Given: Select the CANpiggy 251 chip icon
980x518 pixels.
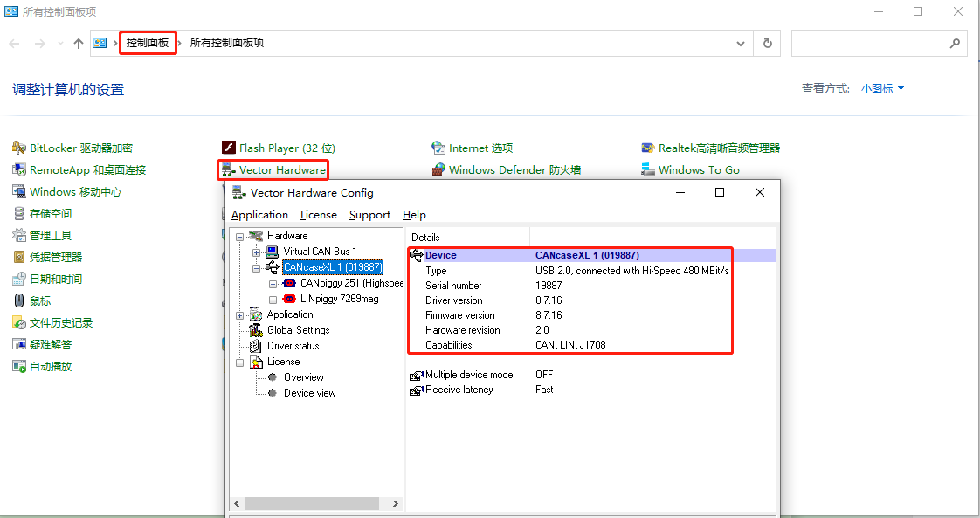Looking at the screenshot, I should (x=289, y=283).
